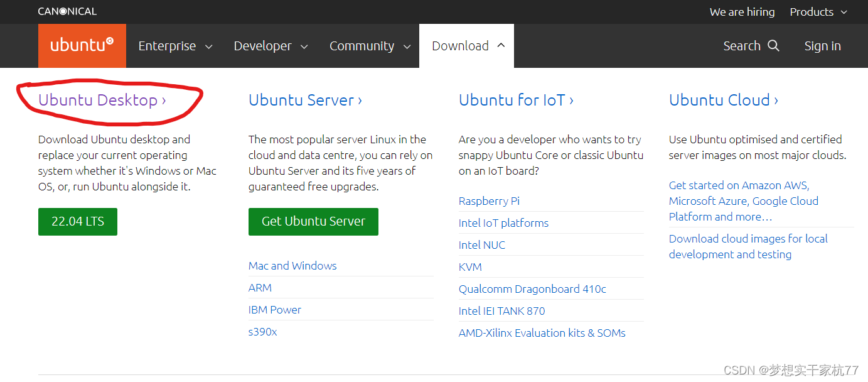
Task: Click the Get Ubuntu Server button
Action: point(313,222)
